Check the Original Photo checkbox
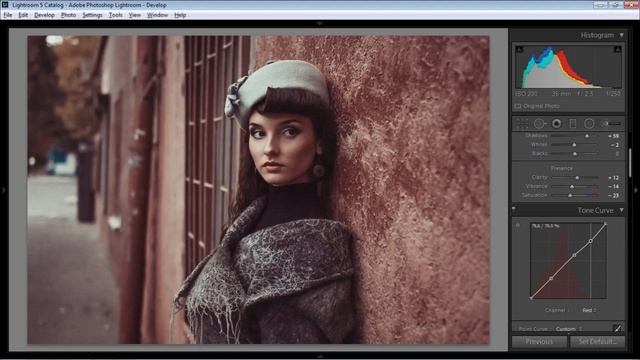The width and height of the screenshot is (640, 360). pos(518,106)
